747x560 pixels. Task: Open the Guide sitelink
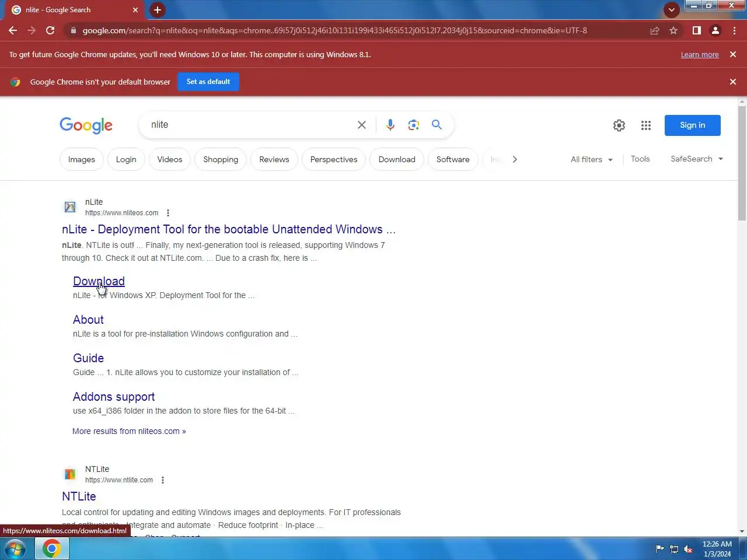click(88, 358)
